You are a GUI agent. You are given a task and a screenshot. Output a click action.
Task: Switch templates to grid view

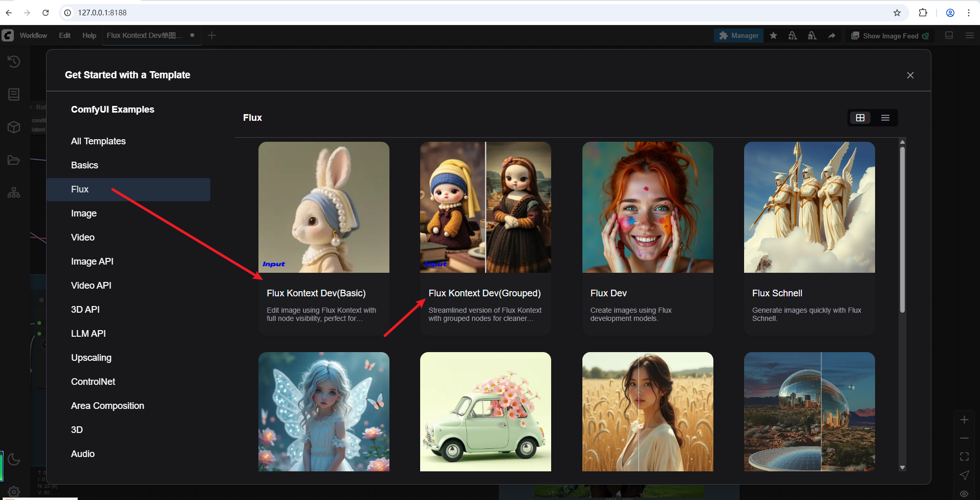click(x=860, y=118)
